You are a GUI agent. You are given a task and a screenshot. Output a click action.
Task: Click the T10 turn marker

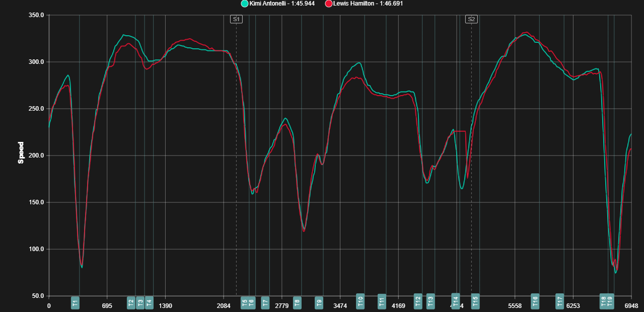point(361,301)
